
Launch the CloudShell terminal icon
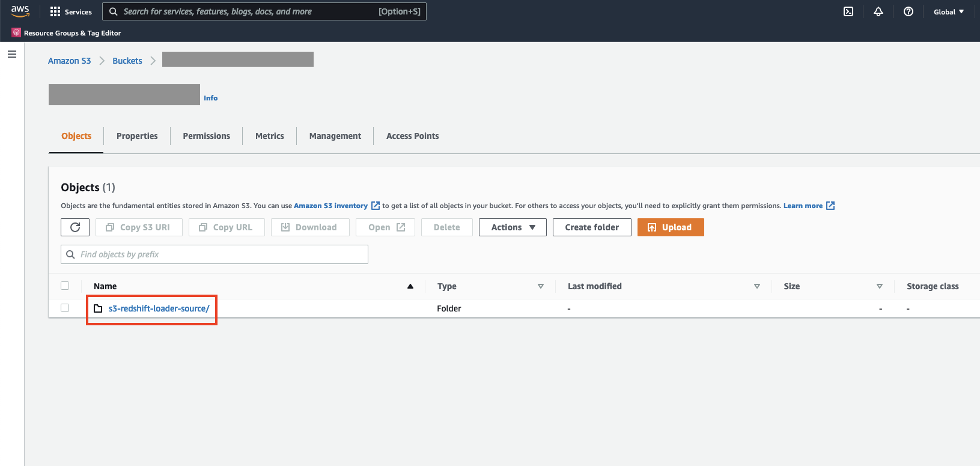(x=848, y=11)
